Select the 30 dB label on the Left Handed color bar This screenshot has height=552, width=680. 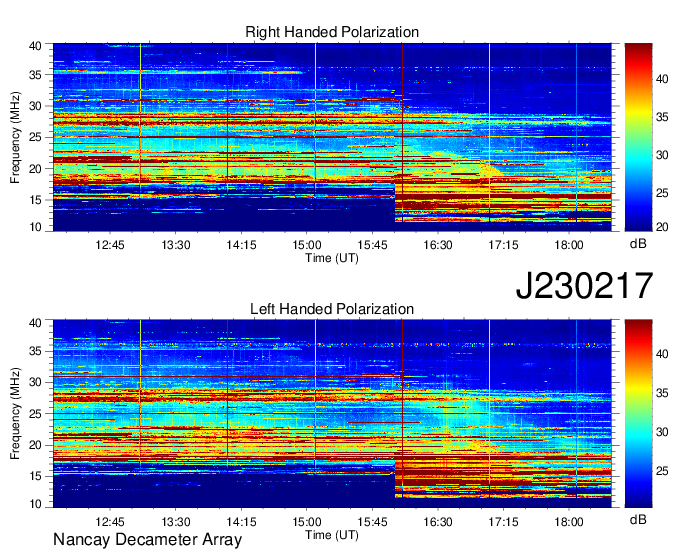(662, 432)
